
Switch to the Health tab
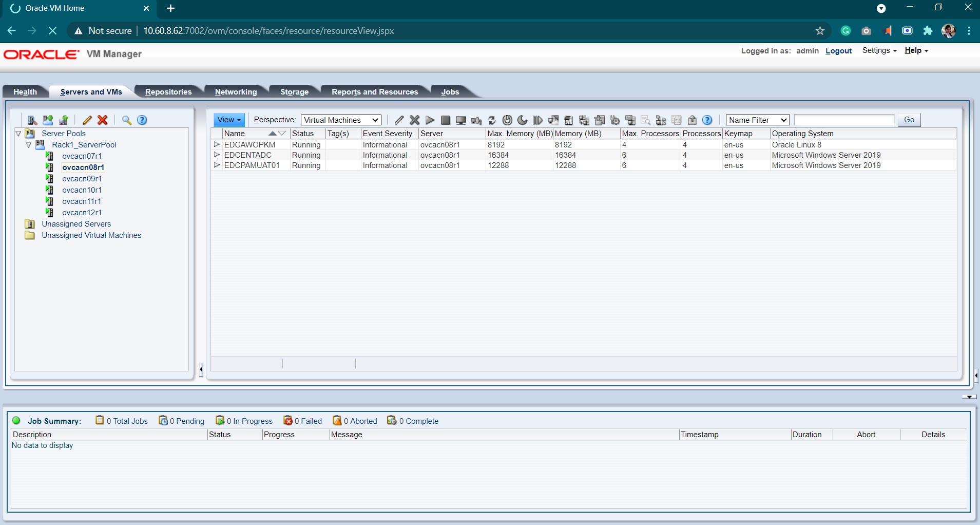tap(25, 91)
